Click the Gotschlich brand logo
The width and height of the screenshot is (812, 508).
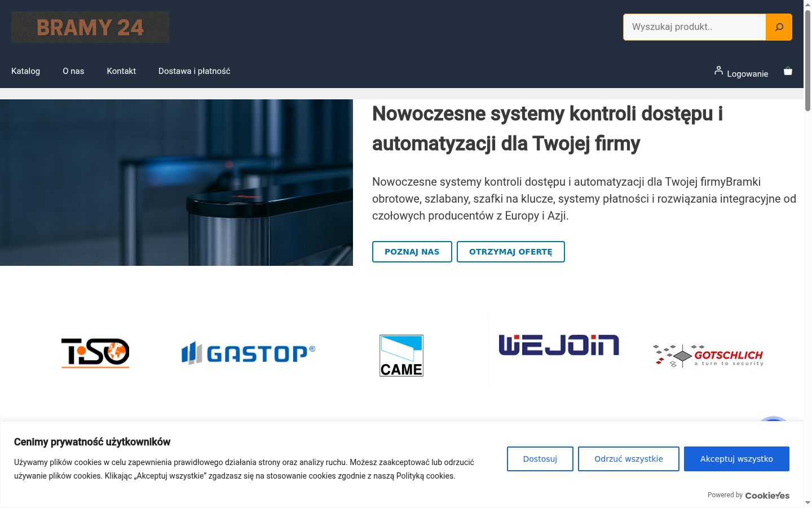[708, 356]
